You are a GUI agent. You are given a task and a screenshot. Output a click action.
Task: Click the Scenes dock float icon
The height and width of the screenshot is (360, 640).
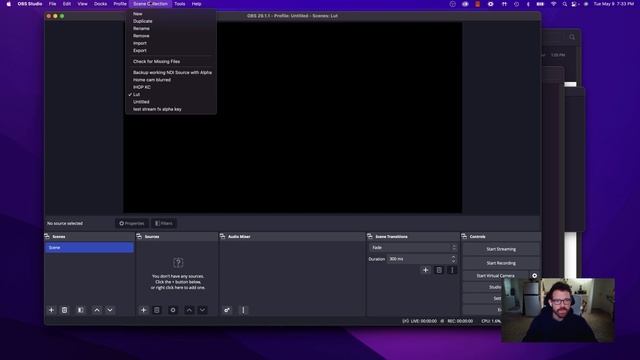pyautogui.click(x=47, y=236)
